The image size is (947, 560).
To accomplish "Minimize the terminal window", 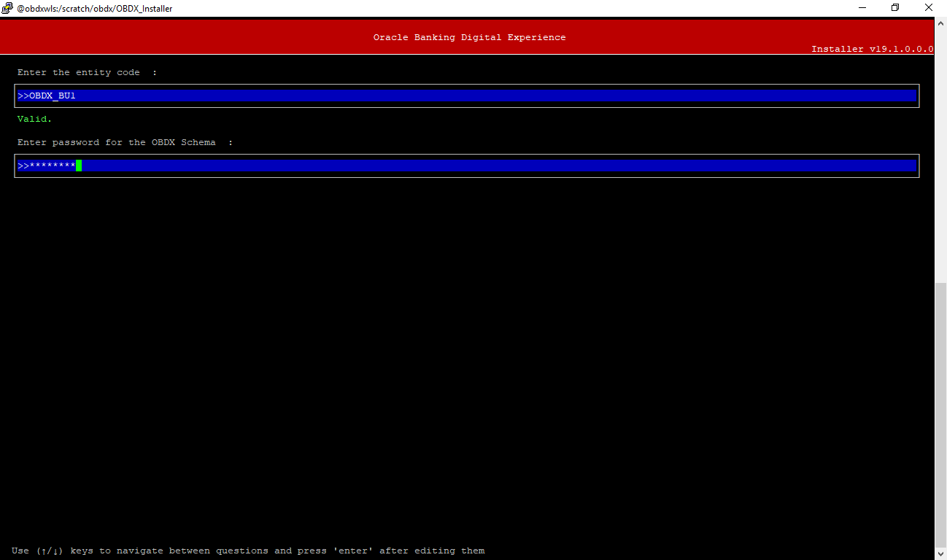I will 861,8.
